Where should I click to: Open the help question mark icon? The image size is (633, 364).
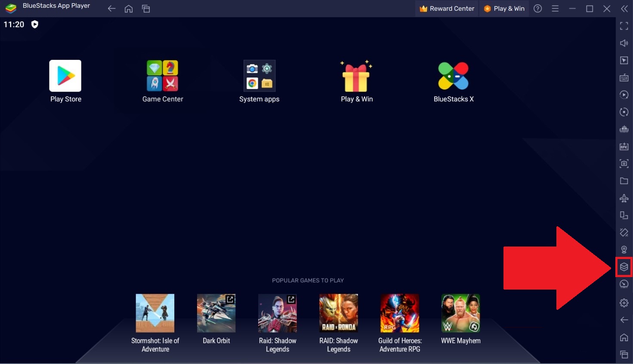(538, 9)
